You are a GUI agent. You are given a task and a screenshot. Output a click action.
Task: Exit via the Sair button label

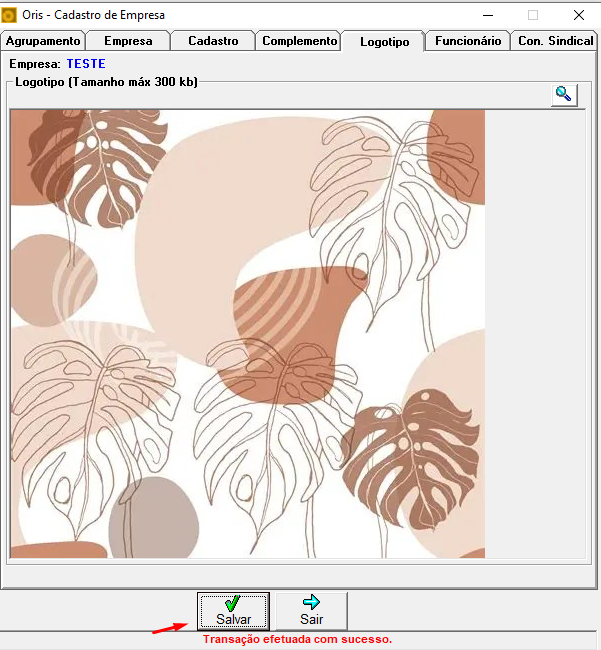(x=311, y=619)
